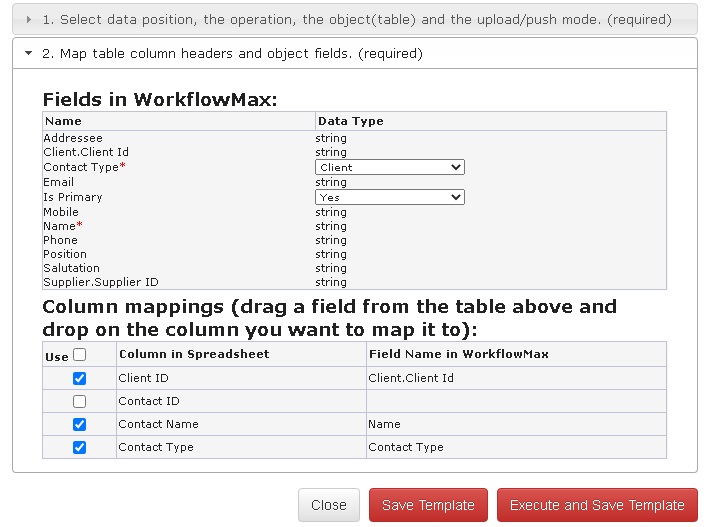Select the Mobile field name
The height and width of the screenshot is (527, 712).
click(x=61, y=212)
